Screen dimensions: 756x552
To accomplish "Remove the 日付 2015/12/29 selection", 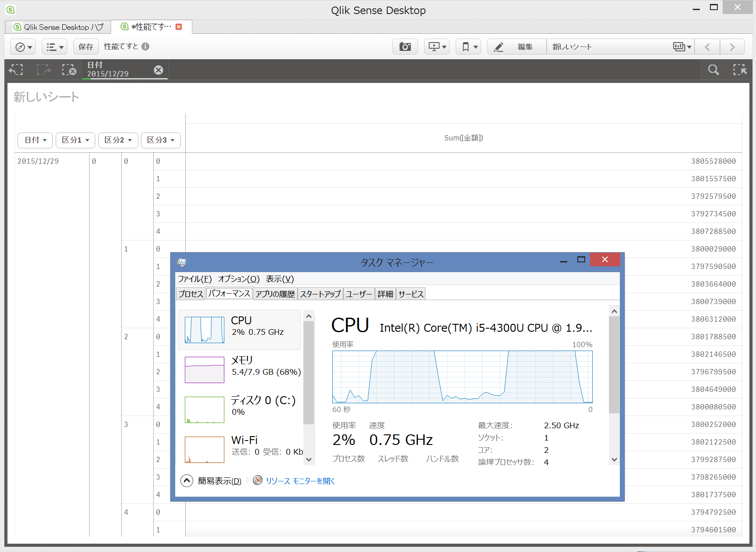I will tap(158, 70).
